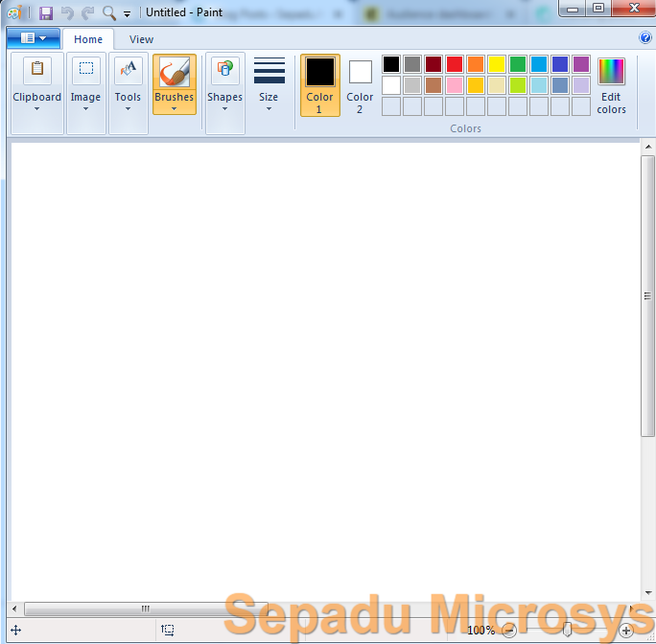656x644 pixels.
Task: Close the Paint window
Action: [x=634, y=9]
